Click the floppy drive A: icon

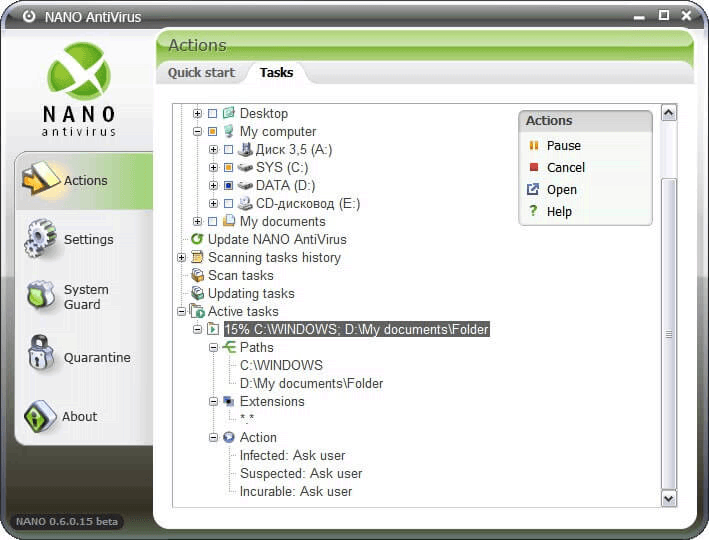[x=246, y=149]
